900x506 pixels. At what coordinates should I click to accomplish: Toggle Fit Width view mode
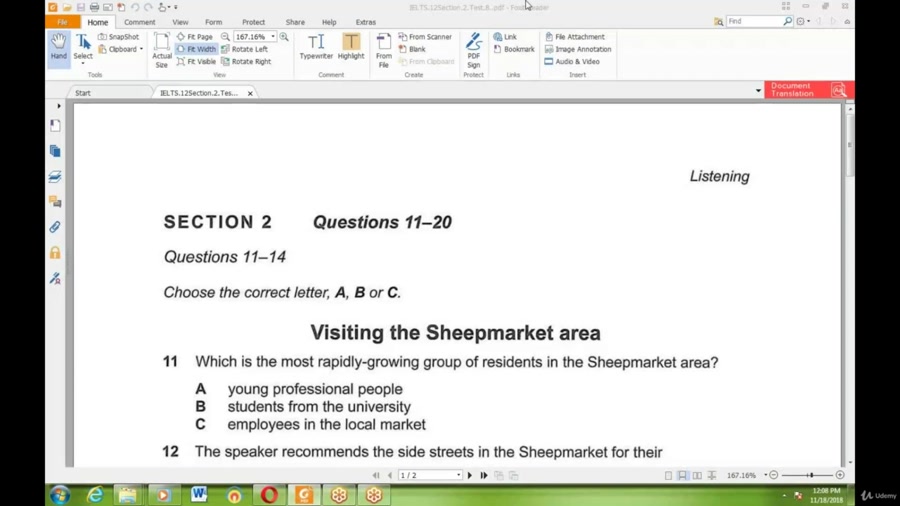tap(196, 49)
